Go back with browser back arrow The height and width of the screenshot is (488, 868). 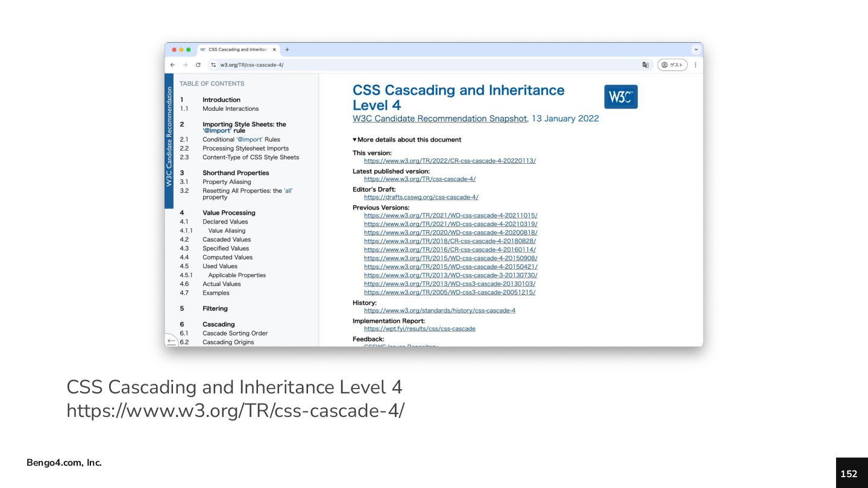click(x=173, y=65)
